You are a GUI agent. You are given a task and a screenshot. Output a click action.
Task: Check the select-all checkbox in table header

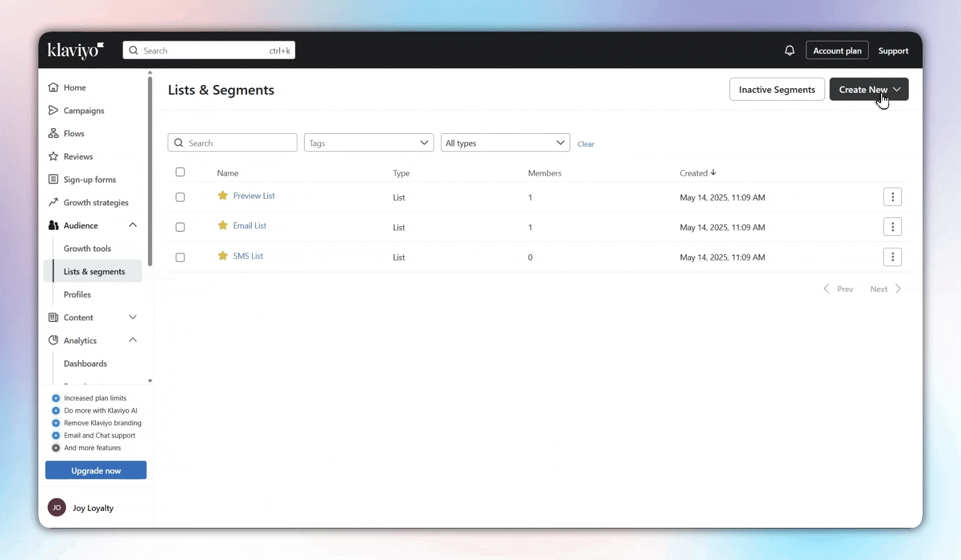coord(180,172)
